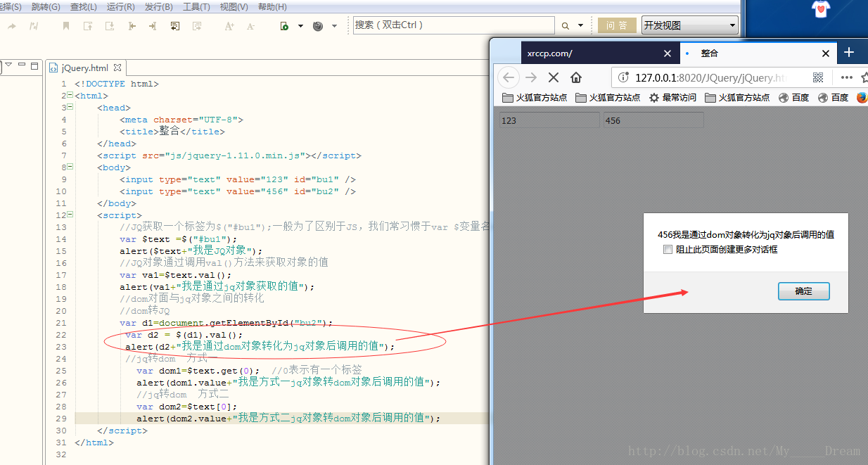Stop page loading with the X icon
868x465 pixels.
click(553, 77)
